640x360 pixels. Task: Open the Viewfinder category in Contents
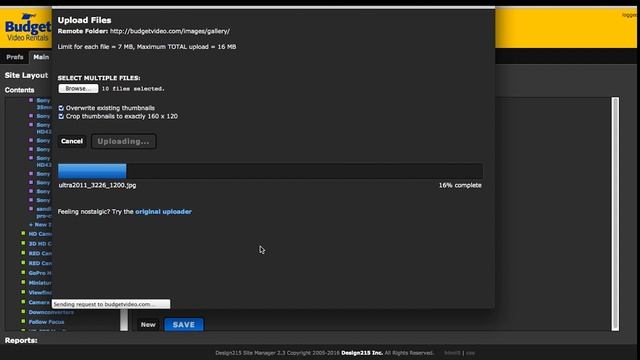pos(40,293)
